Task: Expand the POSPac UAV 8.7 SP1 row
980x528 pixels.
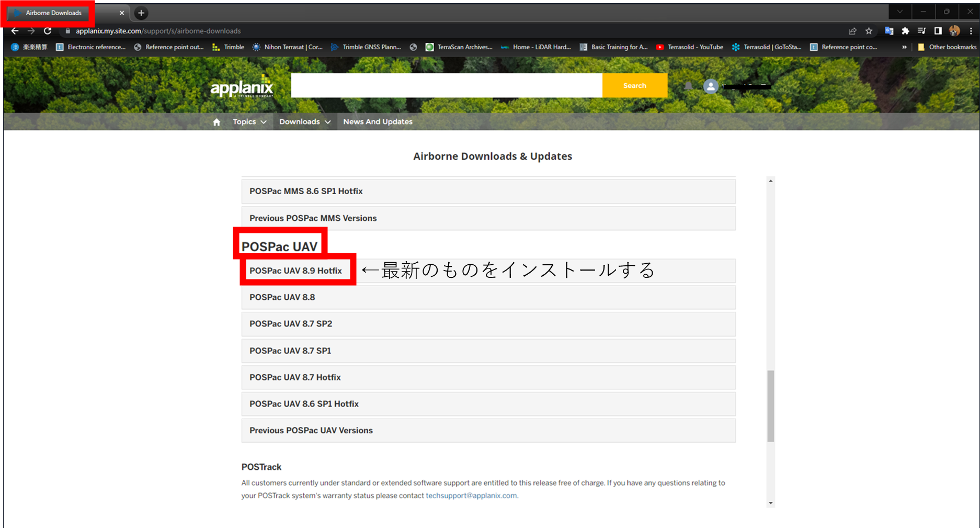Action: pos(488,351)
